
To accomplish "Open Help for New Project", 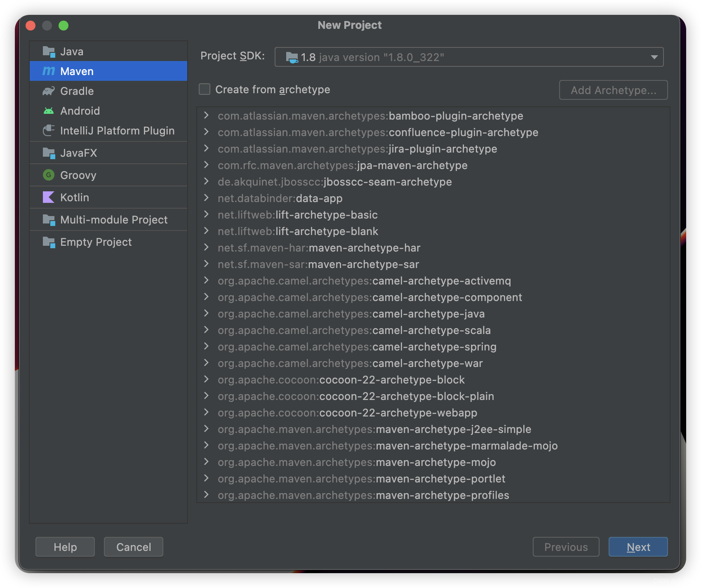I will tap(65, 547).
